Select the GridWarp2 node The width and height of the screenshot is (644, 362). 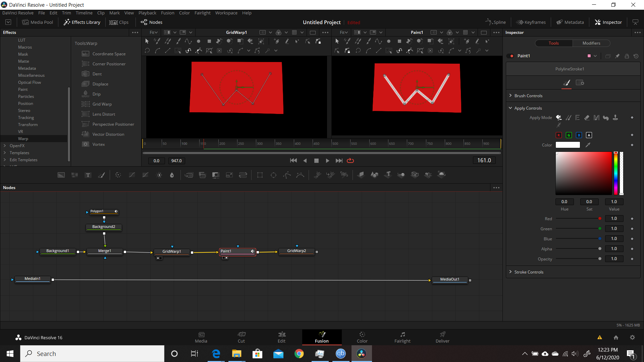(x=297, y=251)
